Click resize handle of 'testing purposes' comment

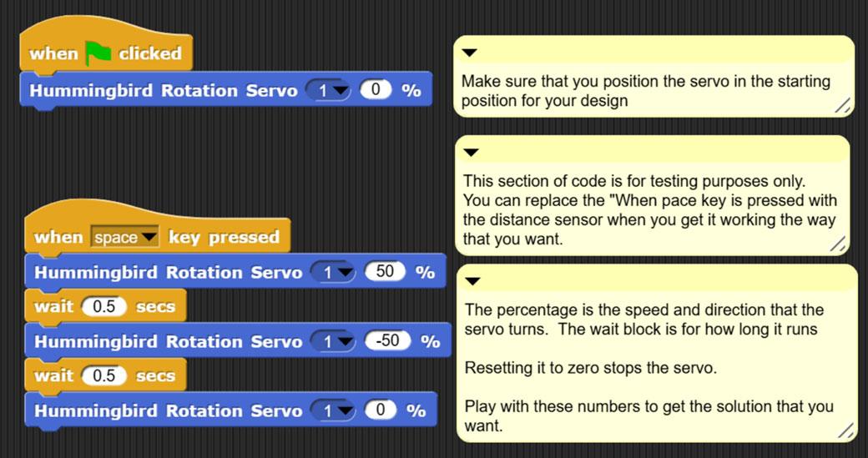[x=839, y=244]
